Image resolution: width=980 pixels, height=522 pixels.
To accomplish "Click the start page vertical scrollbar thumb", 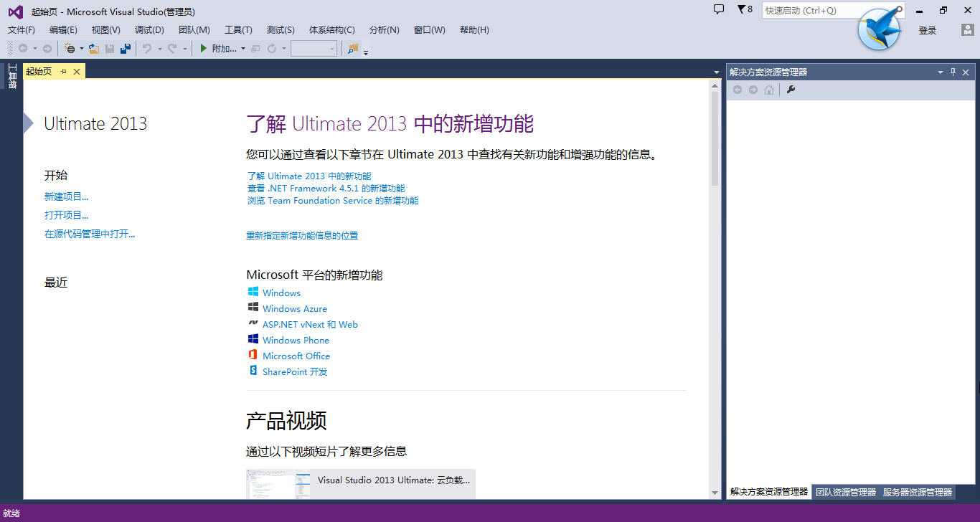I will (715, 138).
